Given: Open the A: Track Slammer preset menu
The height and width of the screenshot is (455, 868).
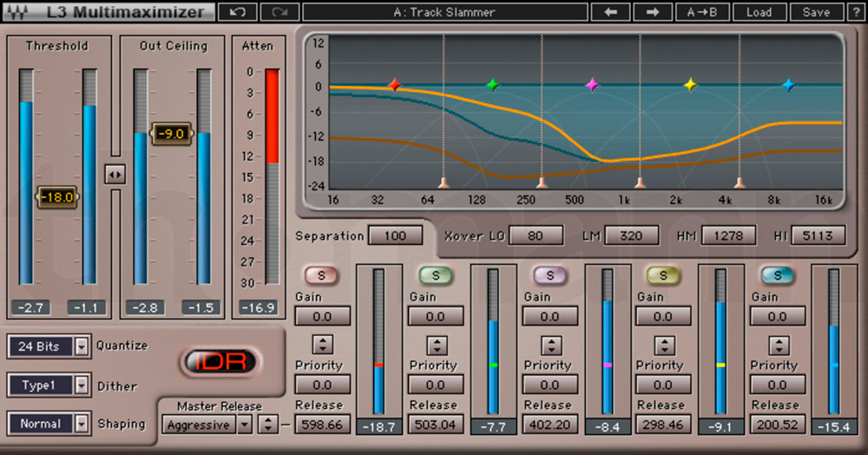Looking at the screenshot, I should [x=444, y=12].
